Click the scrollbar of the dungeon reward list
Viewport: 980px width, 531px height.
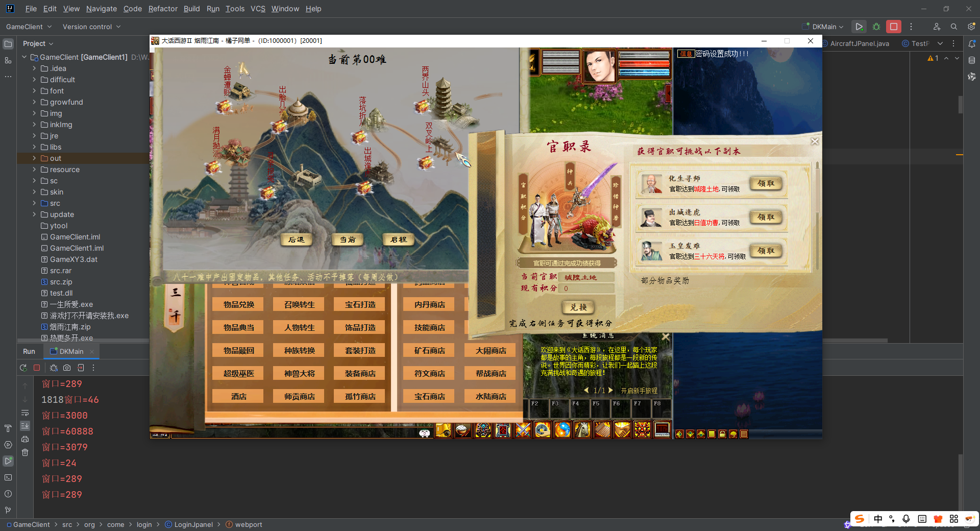(x=817, y=214)
